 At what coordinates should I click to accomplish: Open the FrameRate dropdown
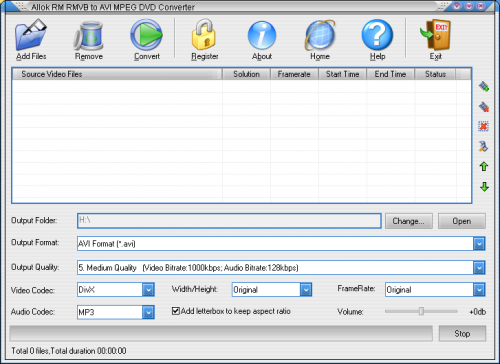coord(479,290)
